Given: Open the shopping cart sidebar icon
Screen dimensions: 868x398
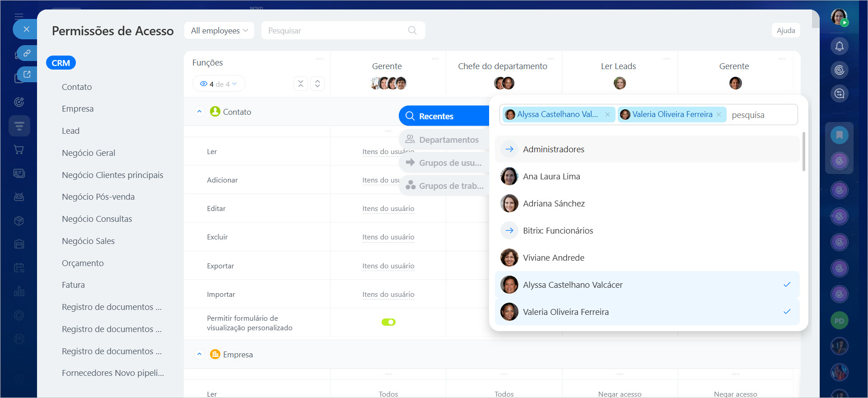Looking at the screenshot, I should point(19,150).
